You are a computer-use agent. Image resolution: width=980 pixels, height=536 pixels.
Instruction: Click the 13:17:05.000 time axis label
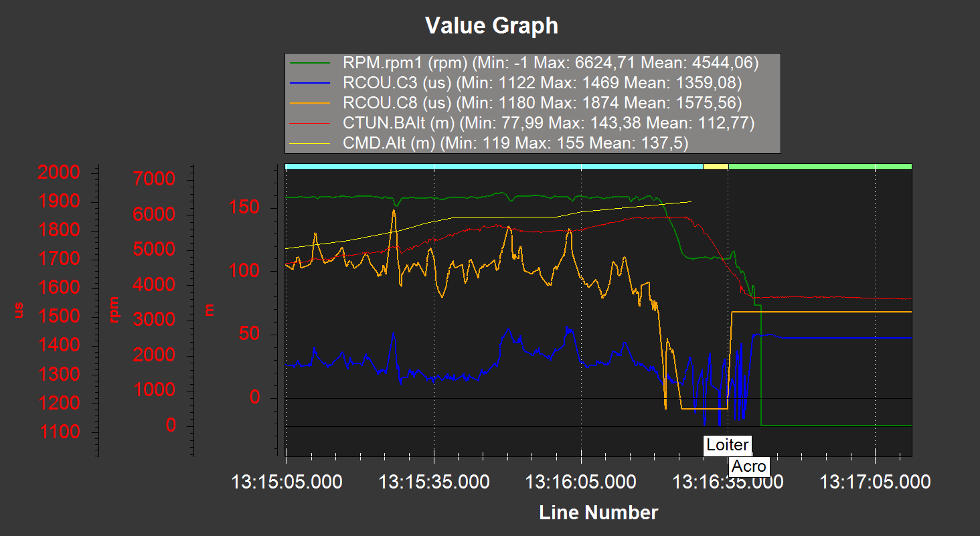click(876, 482)
